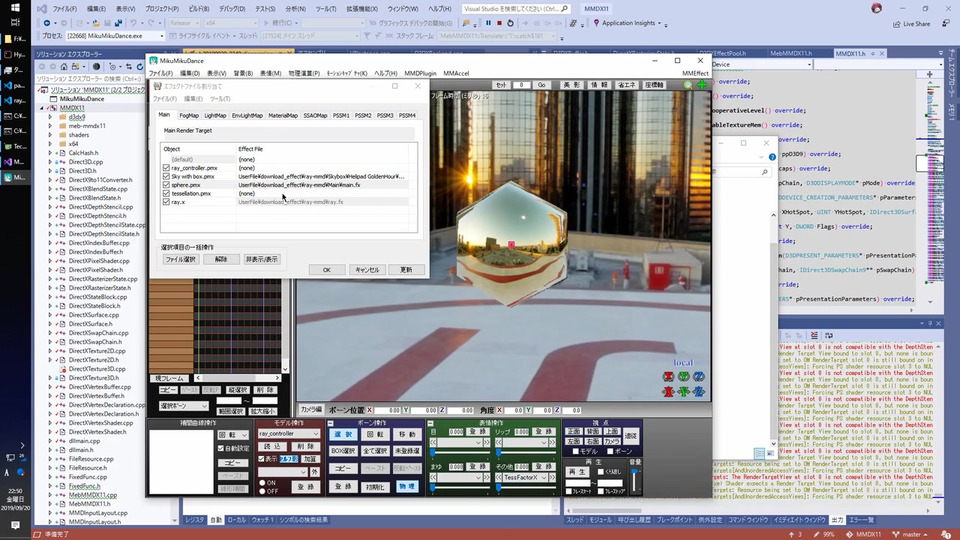Screen dimensions: 960x540
Task: Click the pause debugging icon in Visual Studio toolbar
Action: click(x=488, y=23)
